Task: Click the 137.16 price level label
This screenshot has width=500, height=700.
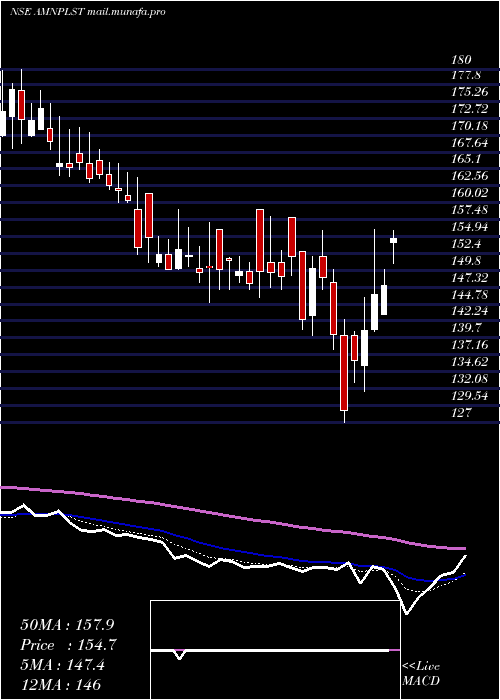Action: click(x=470, y=346)
